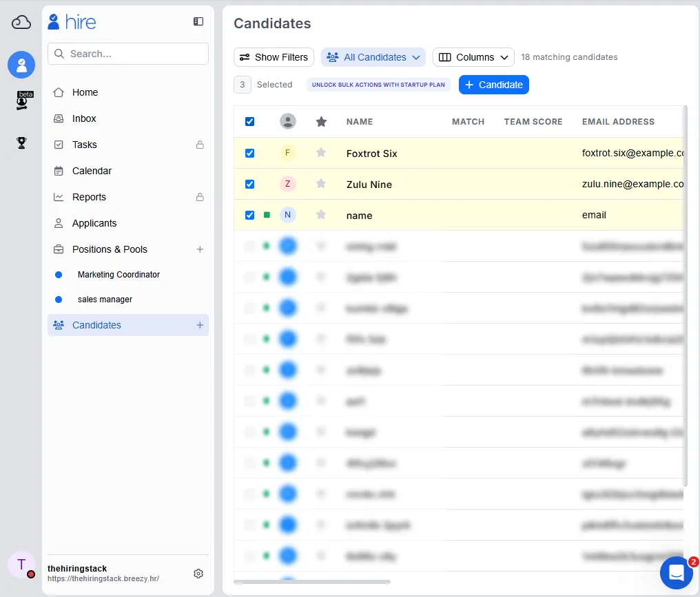The image size is (700, 597).
Task: Click the horizontal table scrollbar
Action: coord(312,582)
